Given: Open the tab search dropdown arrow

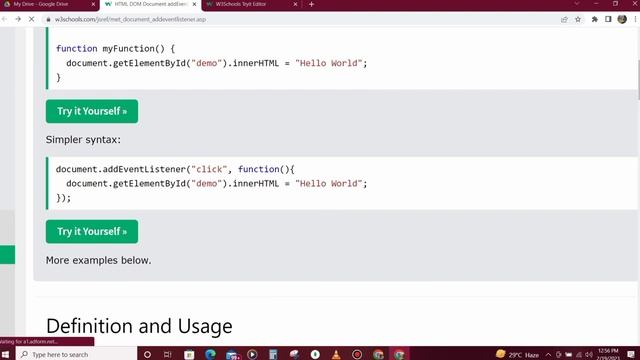Looking at the screenshot, I should coord(577,4).
